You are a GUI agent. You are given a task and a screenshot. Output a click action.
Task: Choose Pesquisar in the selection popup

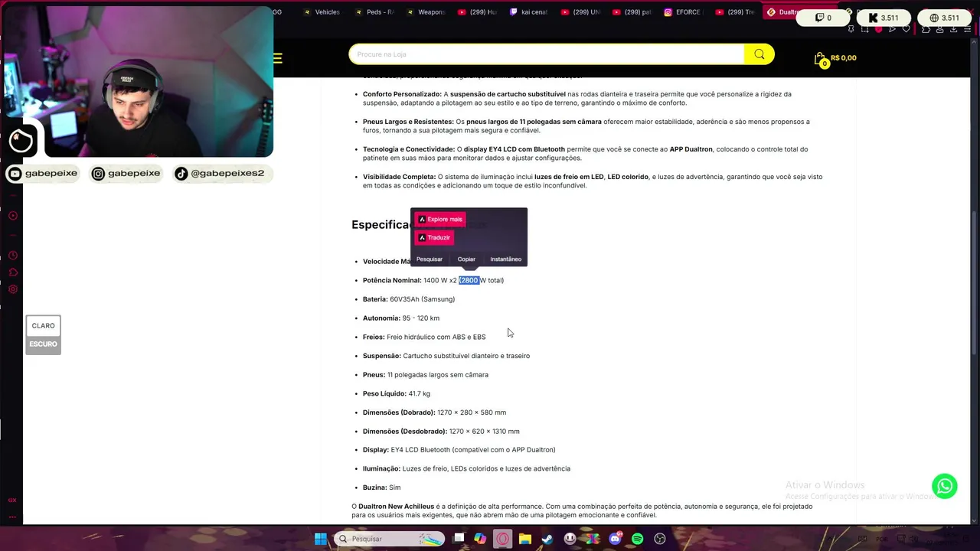coord(430,259)
